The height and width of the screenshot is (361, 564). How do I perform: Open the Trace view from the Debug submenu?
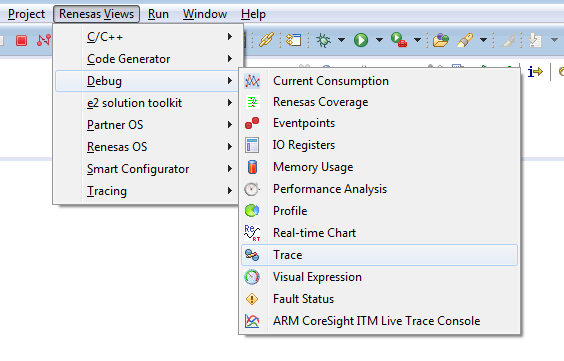tap(379, 255)
